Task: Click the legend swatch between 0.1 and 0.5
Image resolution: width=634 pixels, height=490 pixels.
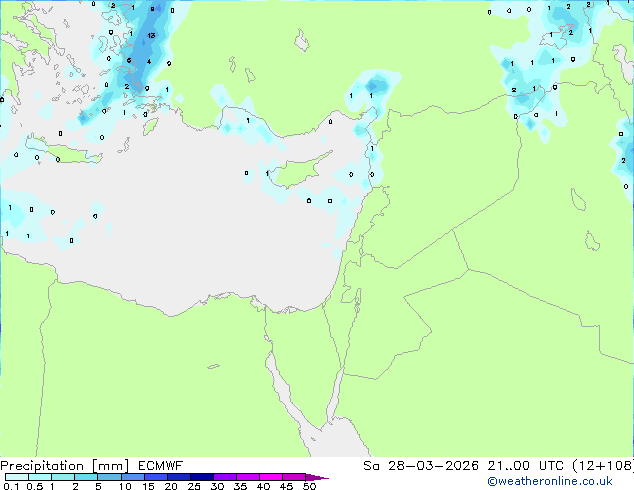Action: pyautogui.click(x=17, y=477)
